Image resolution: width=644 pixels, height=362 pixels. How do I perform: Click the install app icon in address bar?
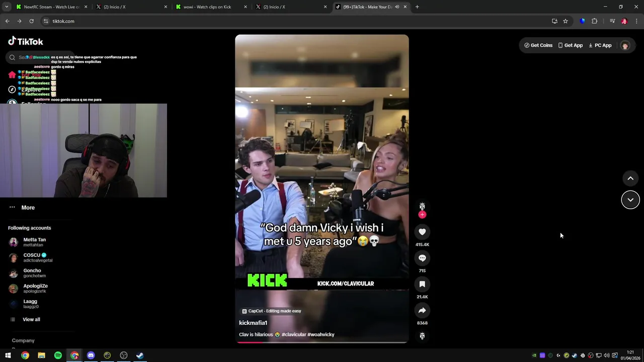[x=554, y=21]
